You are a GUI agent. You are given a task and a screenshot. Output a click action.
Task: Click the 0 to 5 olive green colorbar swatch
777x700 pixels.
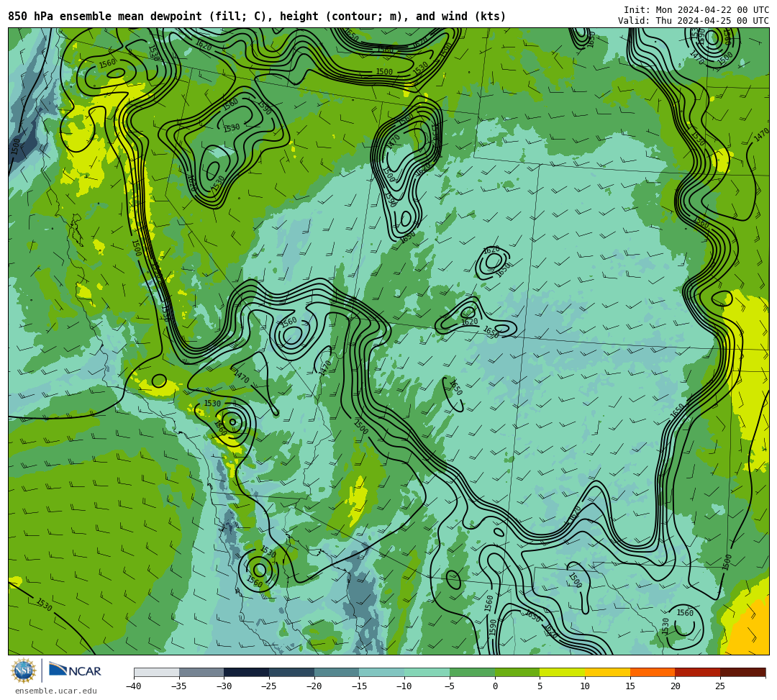(517, 672)
